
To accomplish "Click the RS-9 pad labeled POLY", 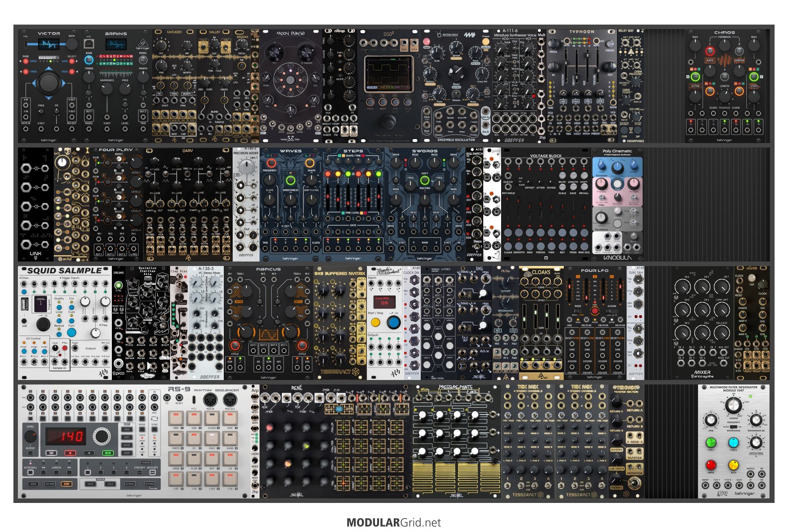I will point(212,439).
